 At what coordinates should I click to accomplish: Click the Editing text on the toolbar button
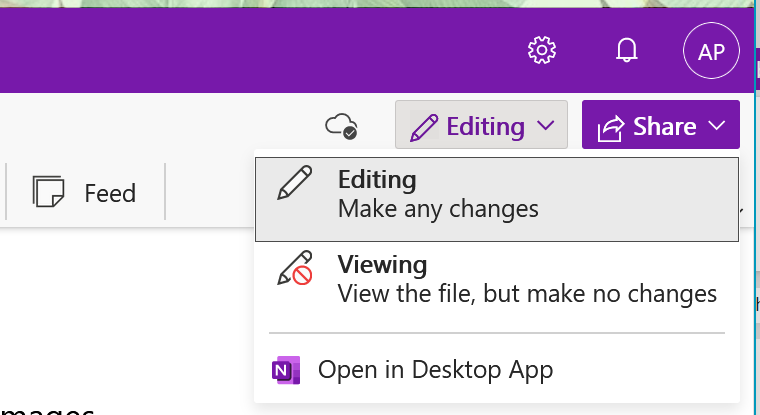[485, 127]
